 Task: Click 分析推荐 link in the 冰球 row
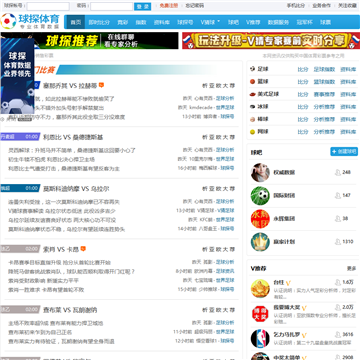[x=324, y=107]
